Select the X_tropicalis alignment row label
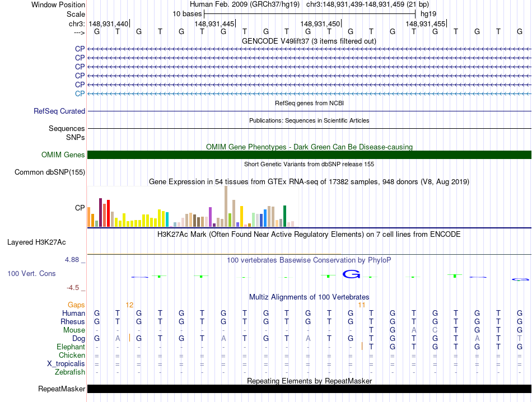 pos(66,364)
